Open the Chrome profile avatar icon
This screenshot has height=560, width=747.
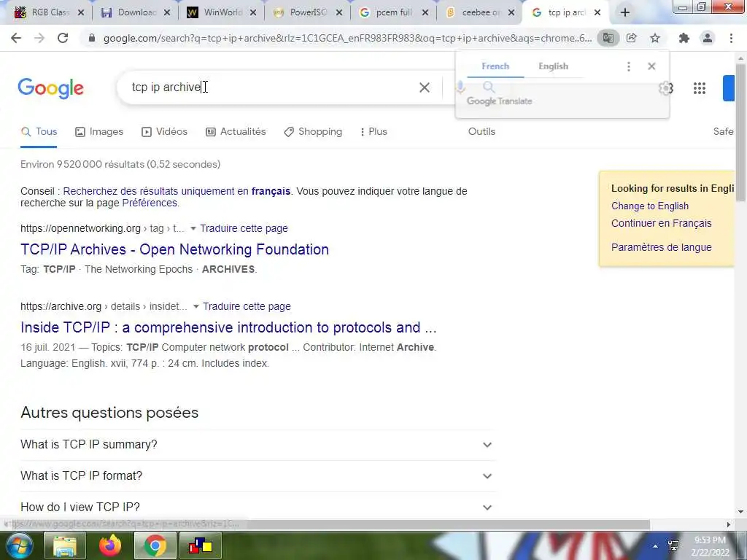(708, 38)
